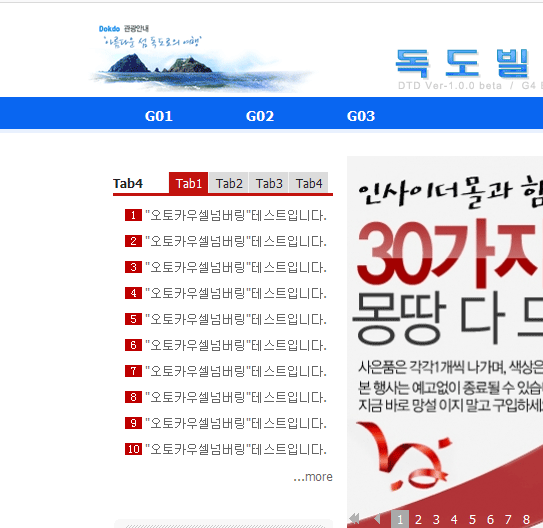Viewport: 543px width, 528px height.
Task: Select red number 1 list badge
Action: click(133, 215)
